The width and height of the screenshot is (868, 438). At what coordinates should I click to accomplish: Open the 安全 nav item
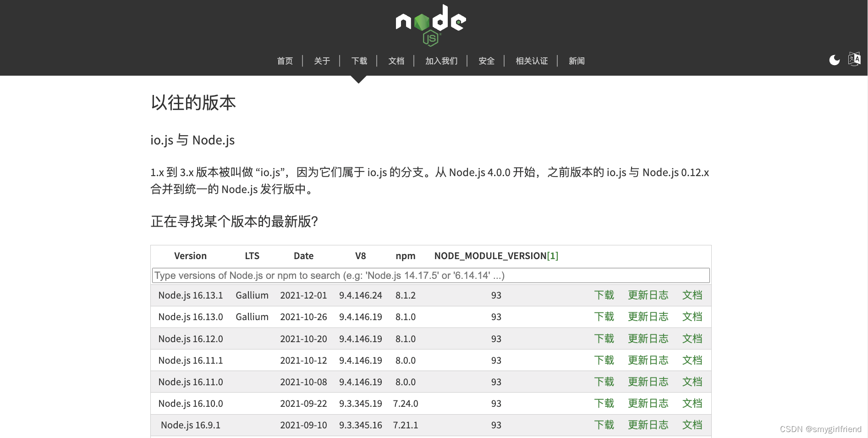click(x=487, y=61)
